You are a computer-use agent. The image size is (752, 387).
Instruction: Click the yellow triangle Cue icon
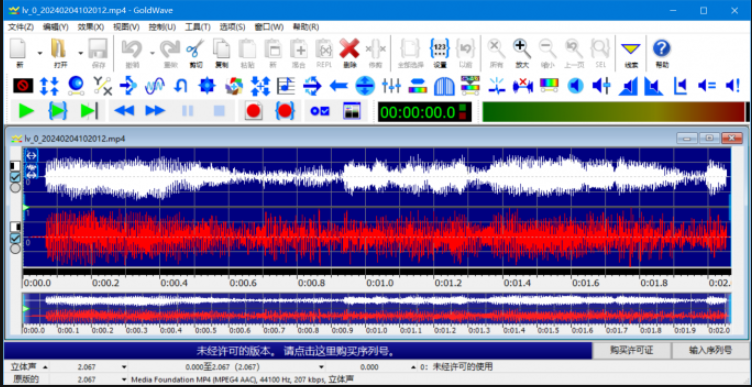[631, 48]
